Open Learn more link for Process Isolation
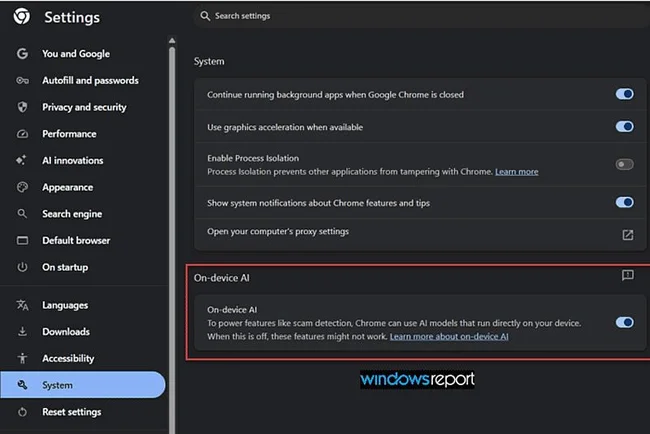The height and width of the screenshot is (434, 650). tap(517, 172)
